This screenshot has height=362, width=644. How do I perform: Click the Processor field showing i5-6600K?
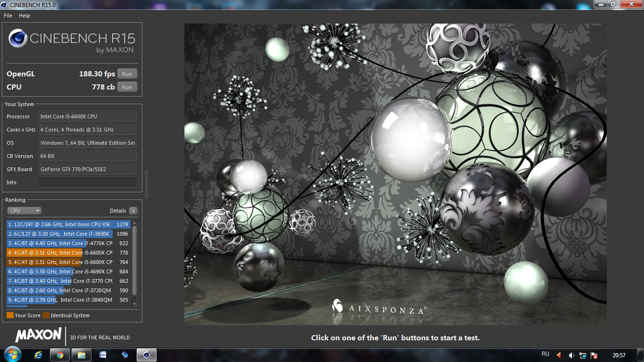point(88,116)
